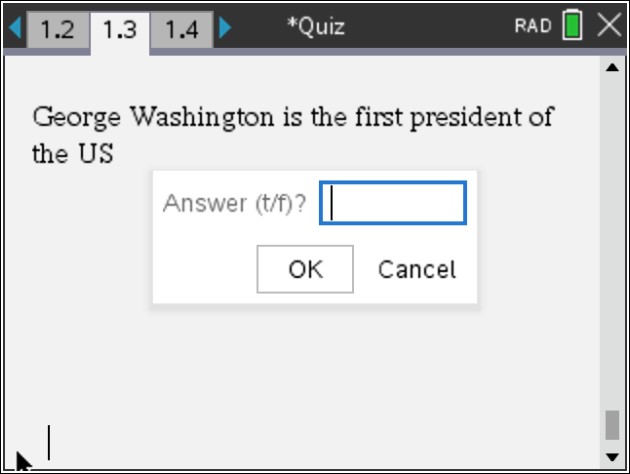Check the green battery status icon
Screen dimensions: 630x474
[572, 25]
